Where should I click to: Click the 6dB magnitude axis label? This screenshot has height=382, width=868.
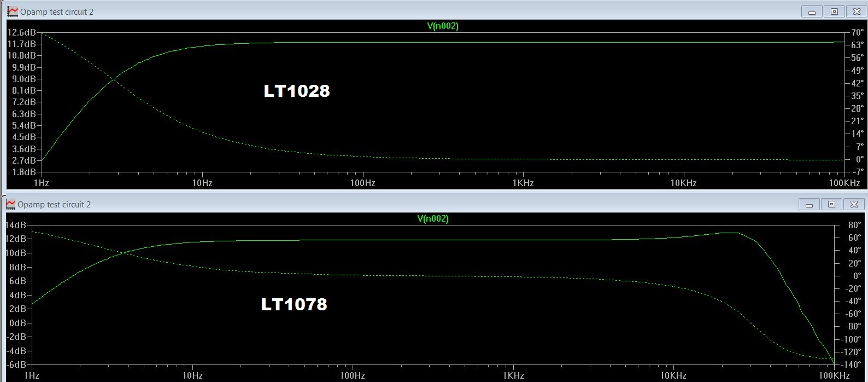tap(18, 281)
